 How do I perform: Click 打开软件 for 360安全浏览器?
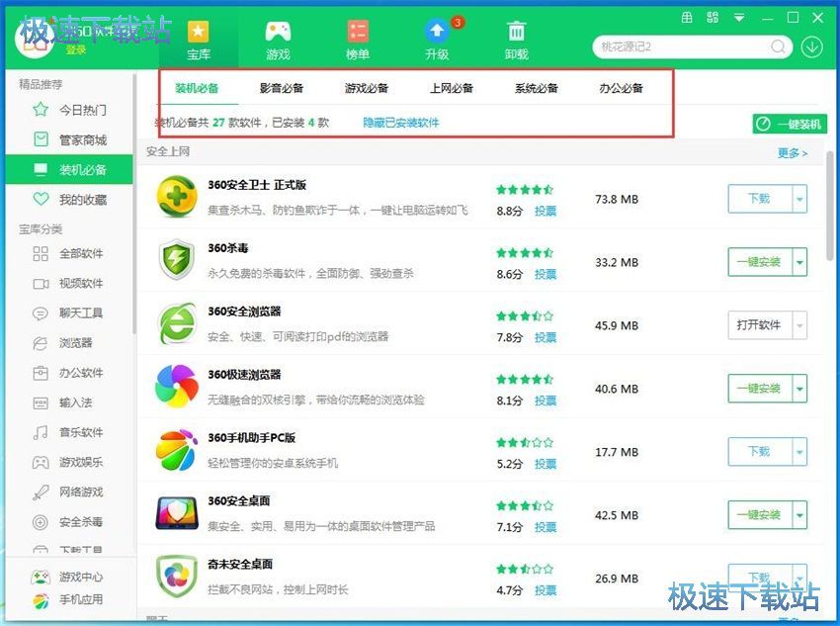(x=760, y=325)
